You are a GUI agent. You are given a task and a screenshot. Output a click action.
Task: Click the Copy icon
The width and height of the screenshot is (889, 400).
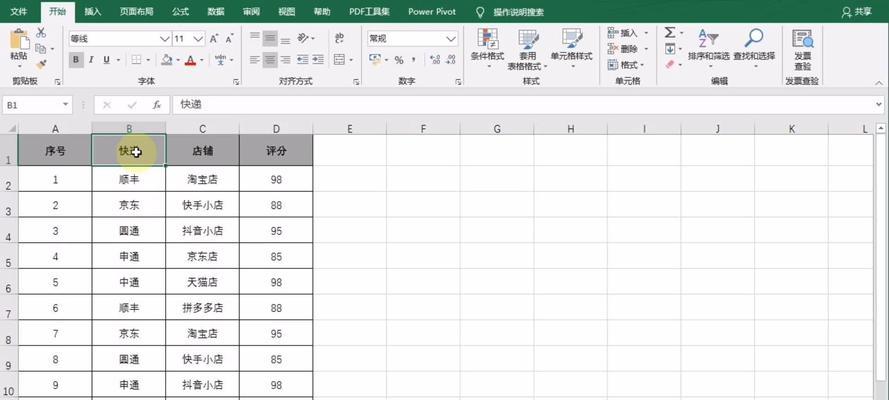tap(40, 49)
